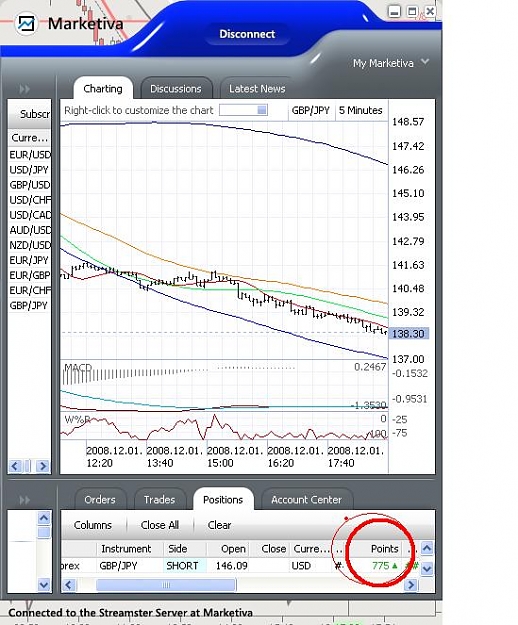Select EUR/USD in the currency list
This screenshot has height=625, width=518.
point(30,155)
